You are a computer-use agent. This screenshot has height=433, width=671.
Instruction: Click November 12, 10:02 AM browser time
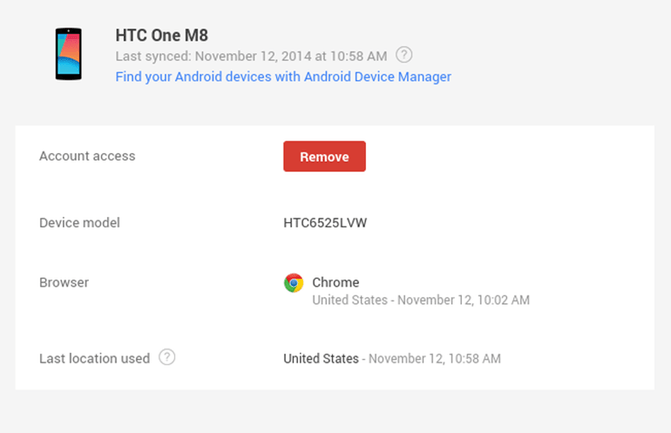pos(464,300)
